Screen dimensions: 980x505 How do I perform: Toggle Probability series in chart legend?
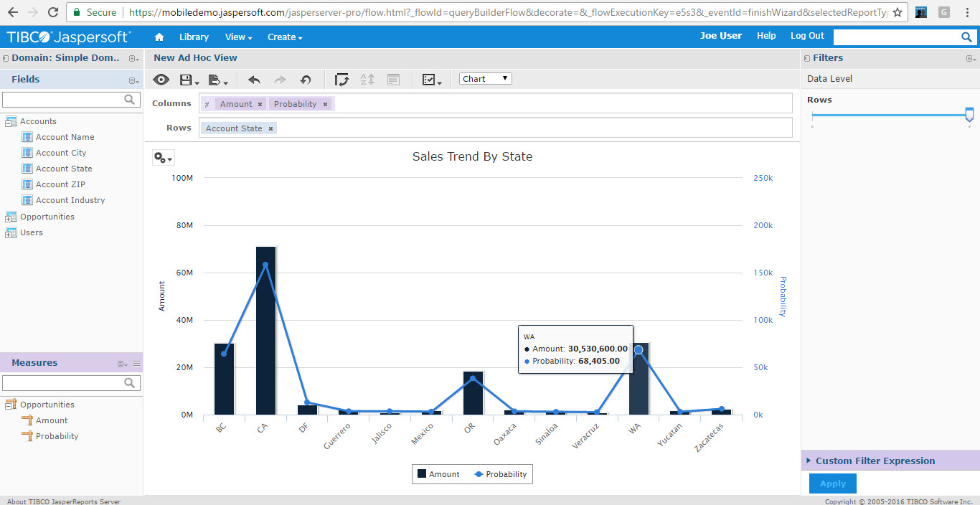(500, 474)
